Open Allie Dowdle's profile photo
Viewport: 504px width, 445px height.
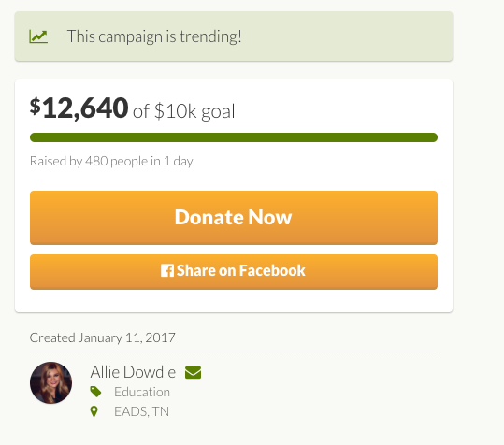pos(50,382)
